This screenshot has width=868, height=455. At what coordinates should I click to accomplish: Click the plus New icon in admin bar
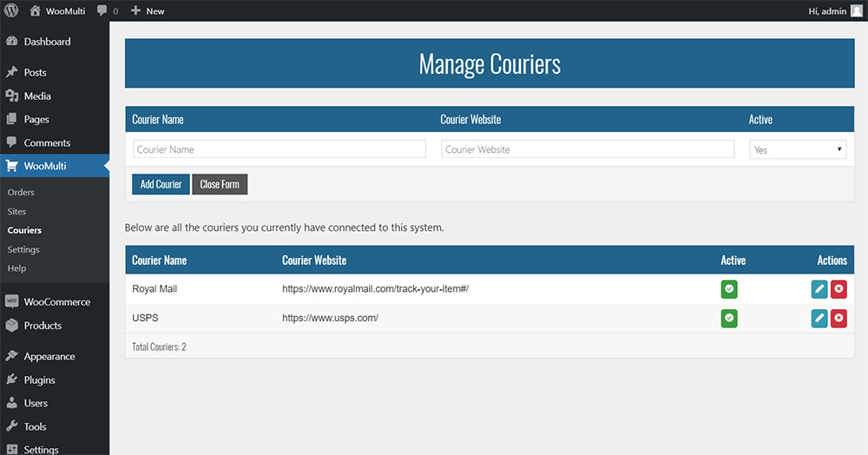(135, 10)
